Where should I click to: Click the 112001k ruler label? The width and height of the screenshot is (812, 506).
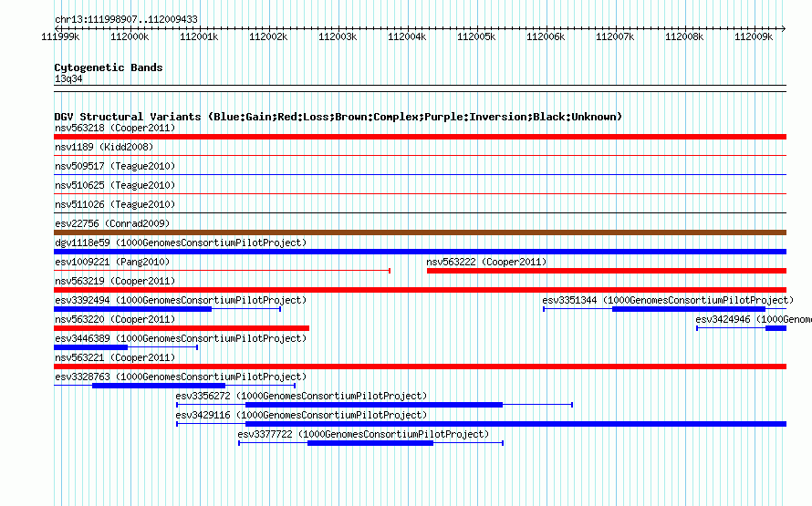(x=199, y=37)
